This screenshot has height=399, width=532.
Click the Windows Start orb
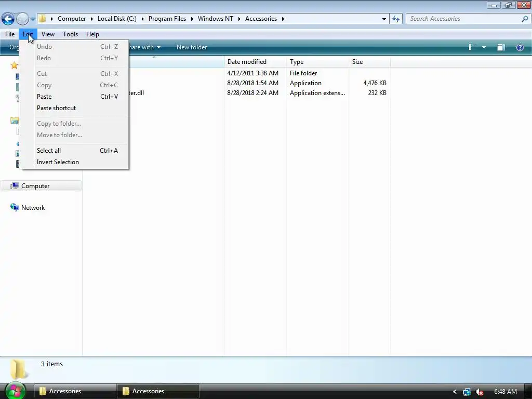[15, 391]
